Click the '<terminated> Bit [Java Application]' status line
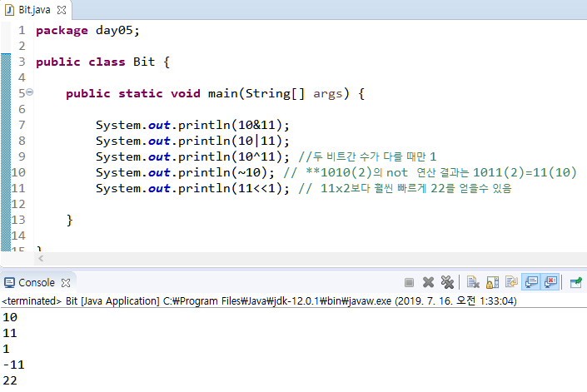Viewport: 587px width, 392px height. click(259, 300)
